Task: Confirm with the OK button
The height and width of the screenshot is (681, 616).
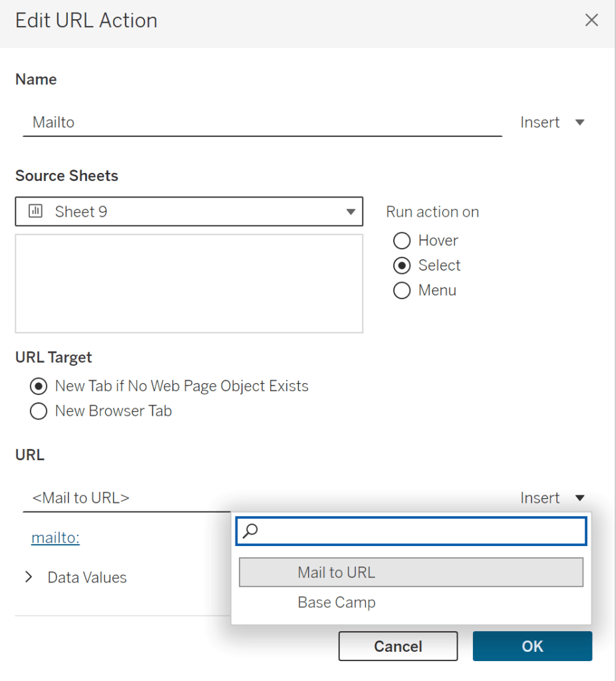Action: 532,646
